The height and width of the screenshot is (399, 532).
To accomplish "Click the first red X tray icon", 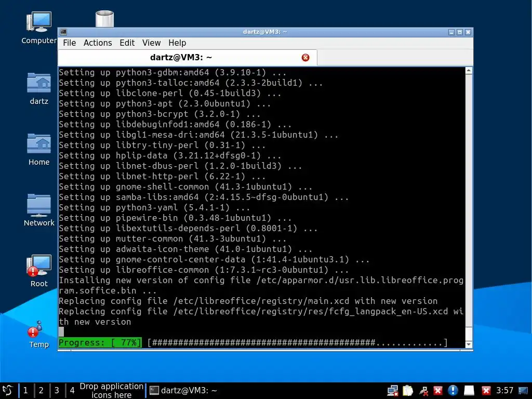I will 438,391.
